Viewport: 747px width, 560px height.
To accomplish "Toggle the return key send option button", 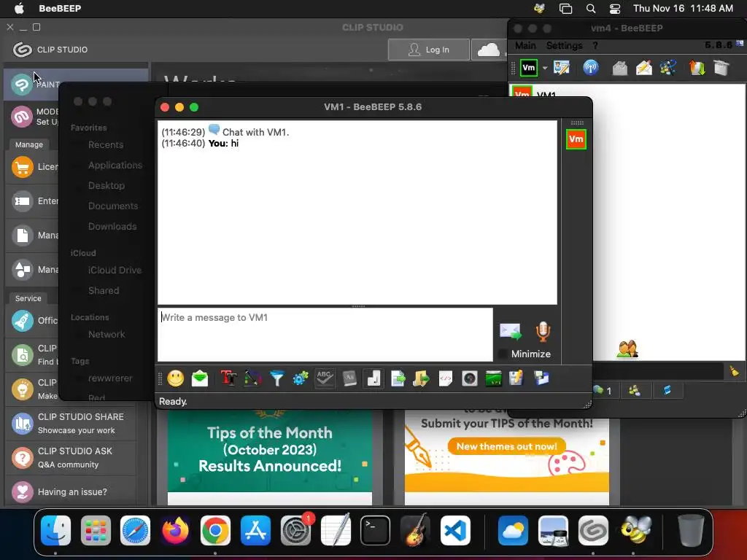I will pyautogui.click(x=373, y=378).
